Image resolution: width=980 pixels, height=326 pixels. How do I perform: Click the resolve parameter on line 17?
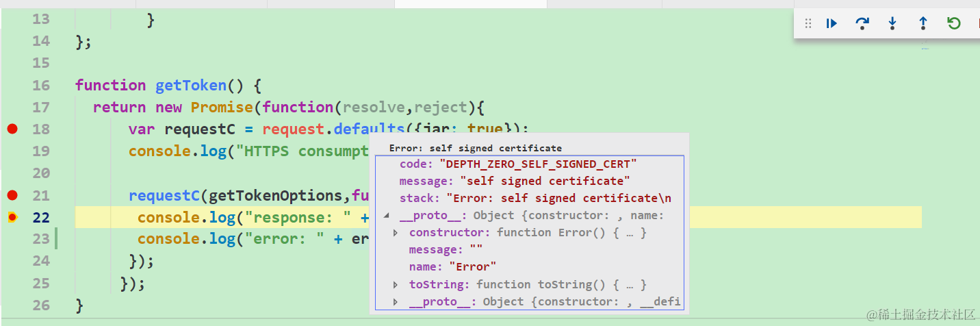(374, 108)
